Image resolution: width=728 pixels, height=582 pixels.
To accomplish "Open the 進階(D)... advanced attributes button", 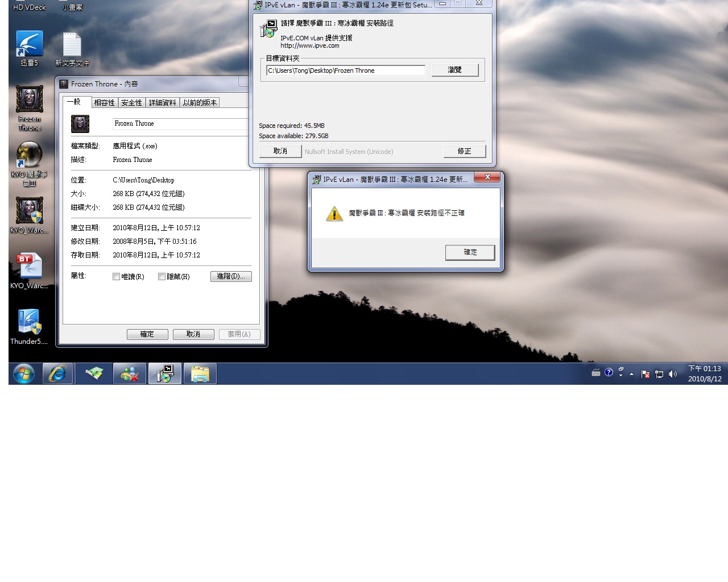I will (231, 276).
